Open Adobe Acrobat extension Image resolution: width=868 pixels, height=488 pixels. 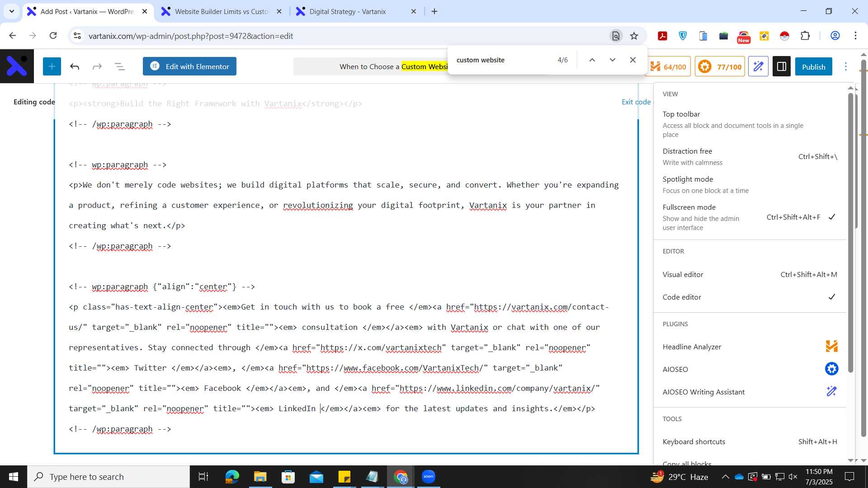662,36
